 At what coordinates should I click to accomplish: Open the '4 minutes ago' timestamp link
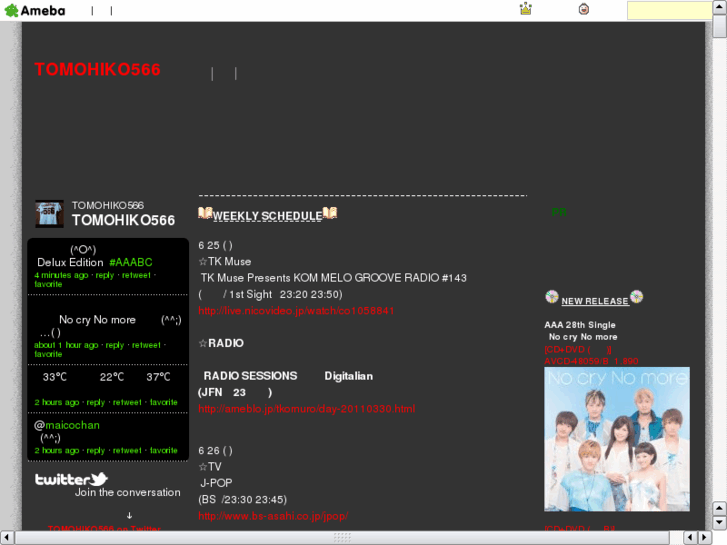[x=61, y=275]
